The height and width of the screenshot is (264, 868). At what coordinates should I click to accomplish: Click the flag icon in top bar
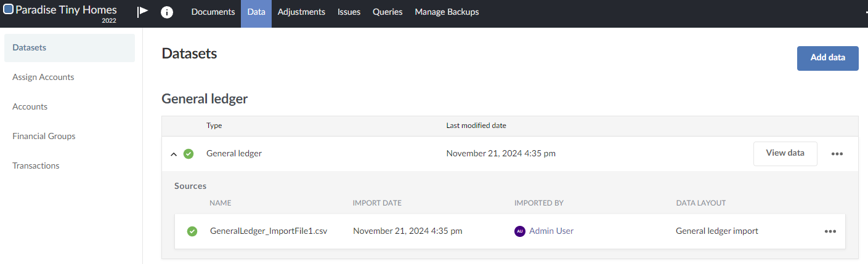click(142, 12)
